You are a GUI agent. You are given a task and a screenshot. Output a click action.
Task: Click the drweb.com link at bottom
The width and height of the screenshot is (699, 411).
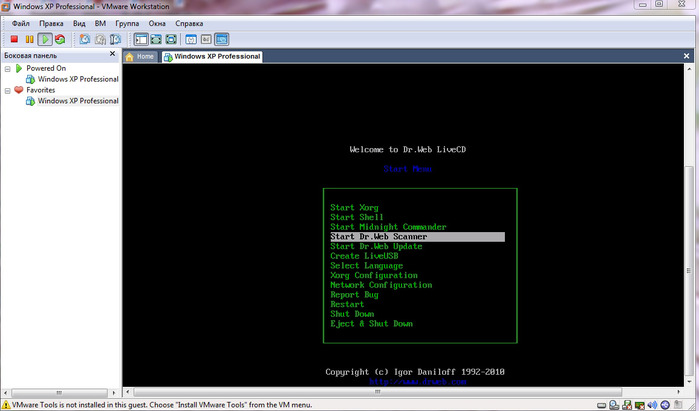pos(418,382)
